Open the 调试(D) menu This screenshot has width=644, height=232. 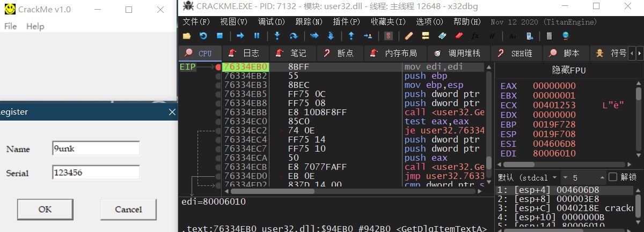[x=271, y=22]
